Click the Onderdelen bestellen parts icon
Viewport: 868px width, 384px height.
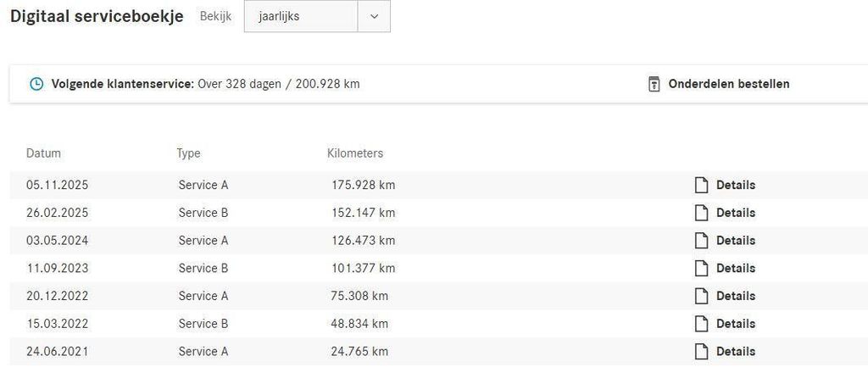[654, 84]
